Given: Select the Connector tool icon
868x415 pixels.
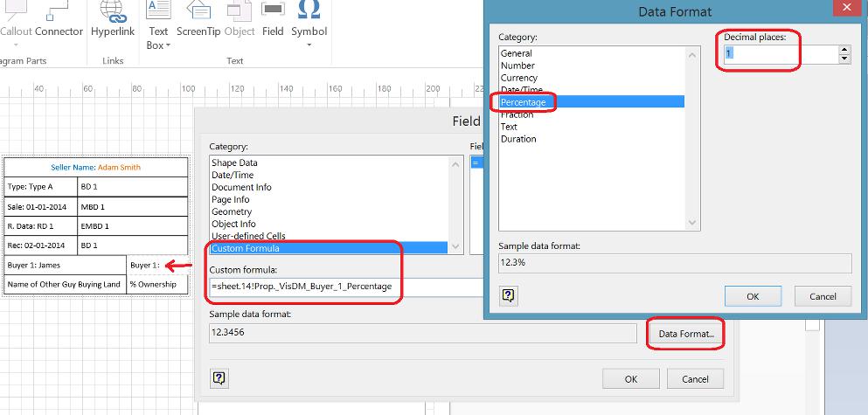Looking at the screenshot, I should tap(60, 10).
